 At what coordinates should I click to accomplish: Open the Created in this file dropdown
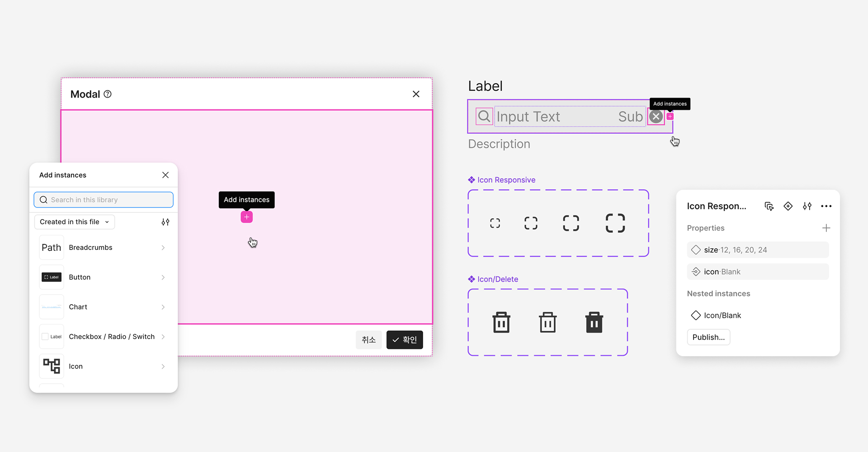pyautogui.click(x=75, y=222)
